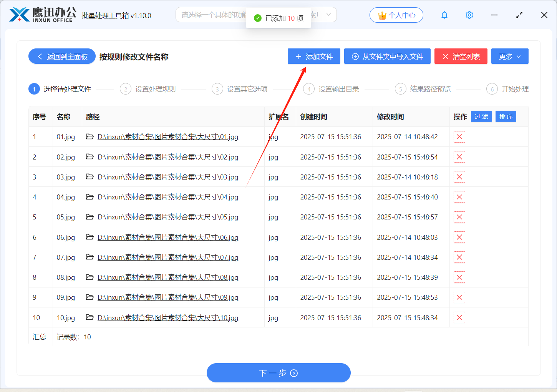Go to step 4 设置输出目录

[331, 89]
